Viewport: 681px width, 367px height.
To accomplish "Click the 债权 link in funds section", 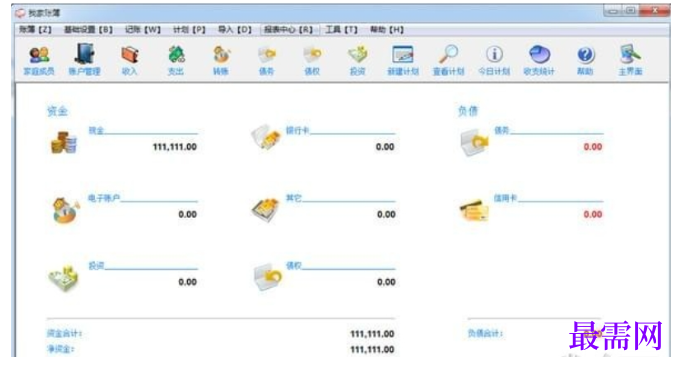I will coord(294,265).
